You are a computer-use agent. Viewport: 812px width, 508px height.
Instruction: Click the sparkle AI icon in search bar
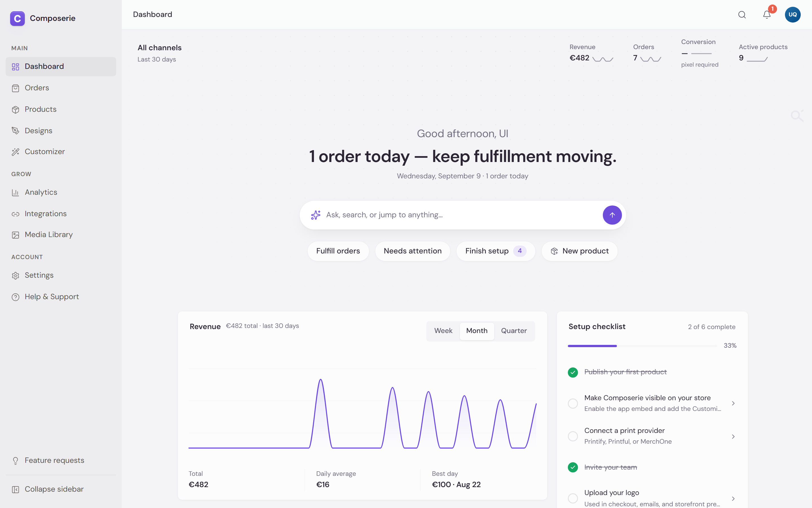click(x=315, y=215)
